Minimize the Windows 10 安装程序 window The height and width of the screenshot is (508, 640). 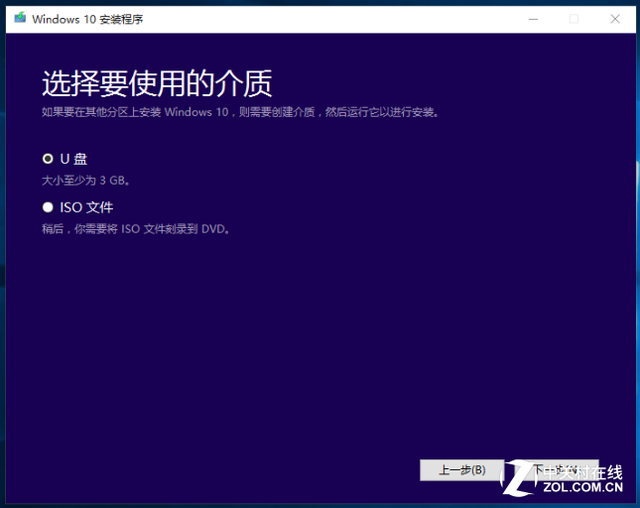pyautogui.click(x=533, y=19)
